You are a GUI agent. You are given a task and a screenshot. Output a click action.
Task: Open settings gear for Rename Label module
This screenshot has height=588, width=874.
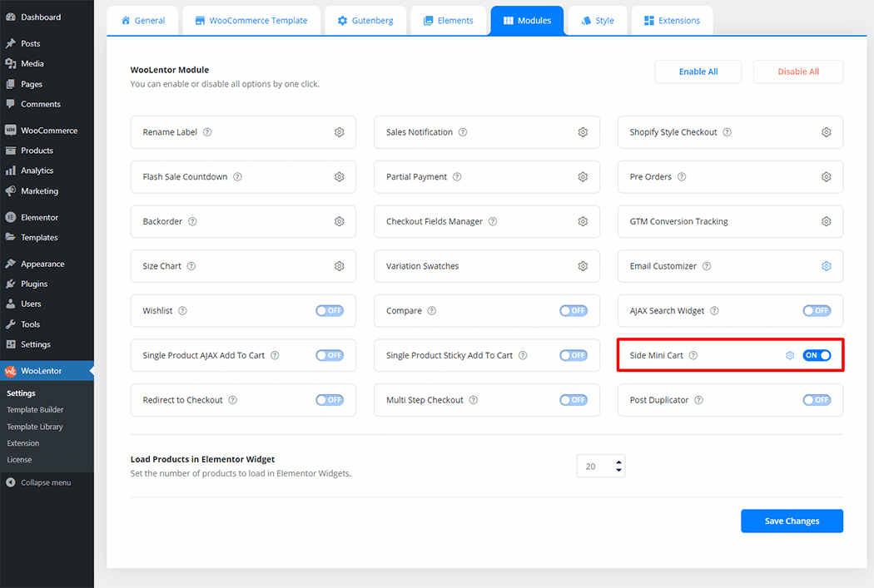tap(339, 132)
